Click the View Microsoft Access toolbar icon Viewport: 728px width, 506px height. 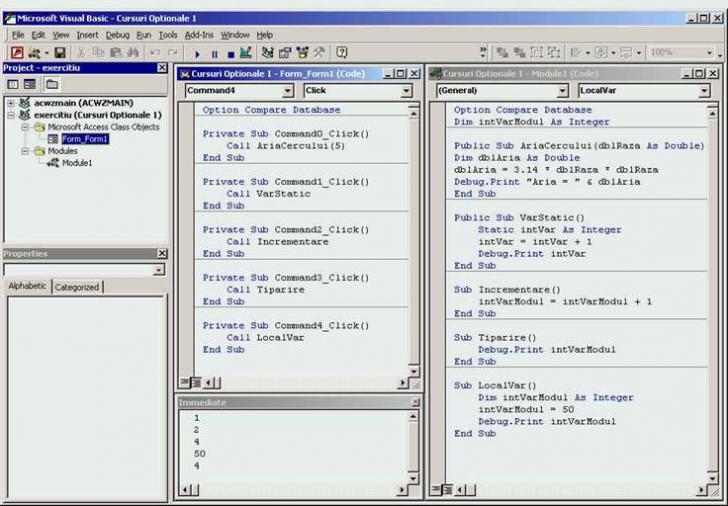pyautogui.click(x=17, y=52)
